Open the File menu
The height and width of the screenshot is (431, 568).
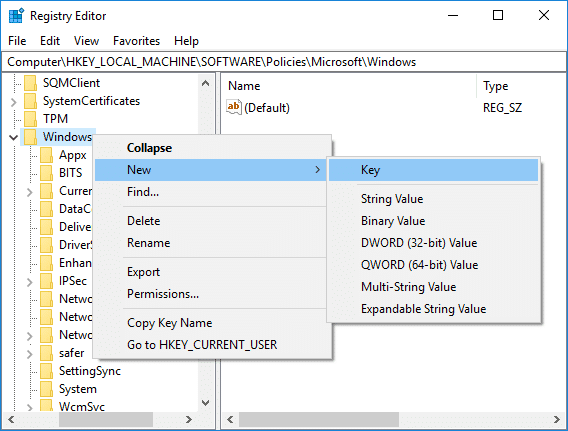17,41
